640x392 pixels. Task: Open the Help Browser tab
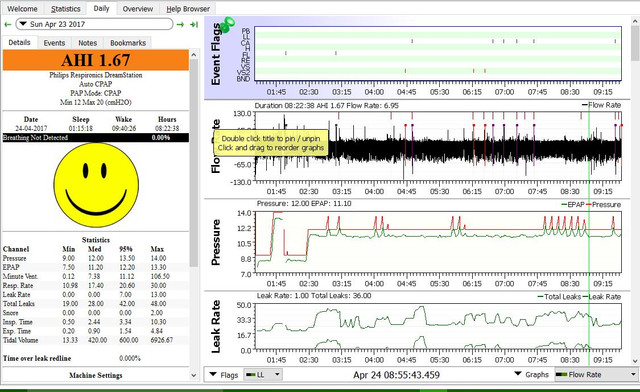tap(188, 9)
